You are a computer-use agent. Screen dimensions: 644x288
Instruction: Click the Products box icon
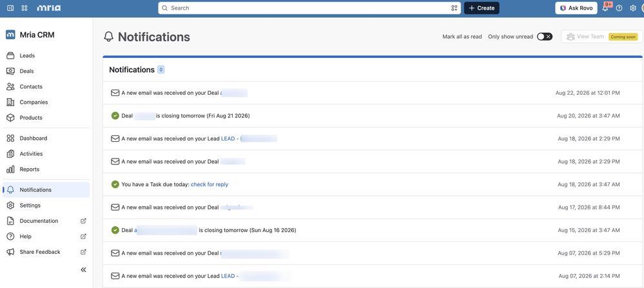[x=11, y=118]
